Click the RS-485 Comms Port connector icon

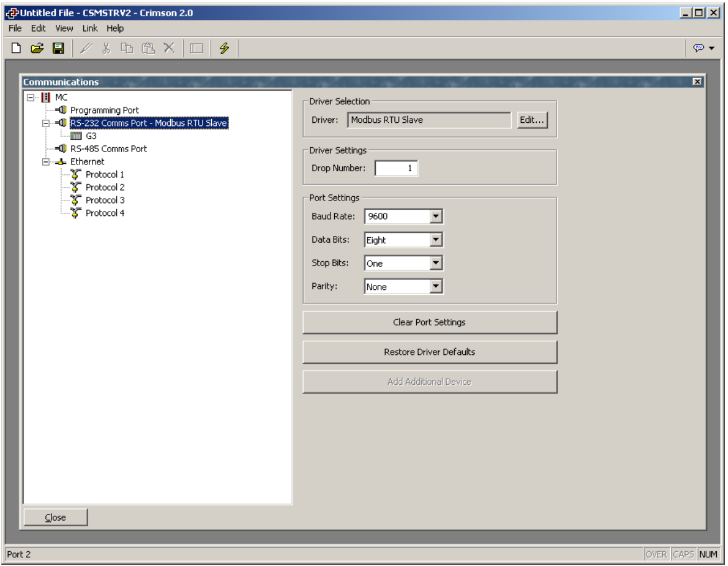pos(61,148)
